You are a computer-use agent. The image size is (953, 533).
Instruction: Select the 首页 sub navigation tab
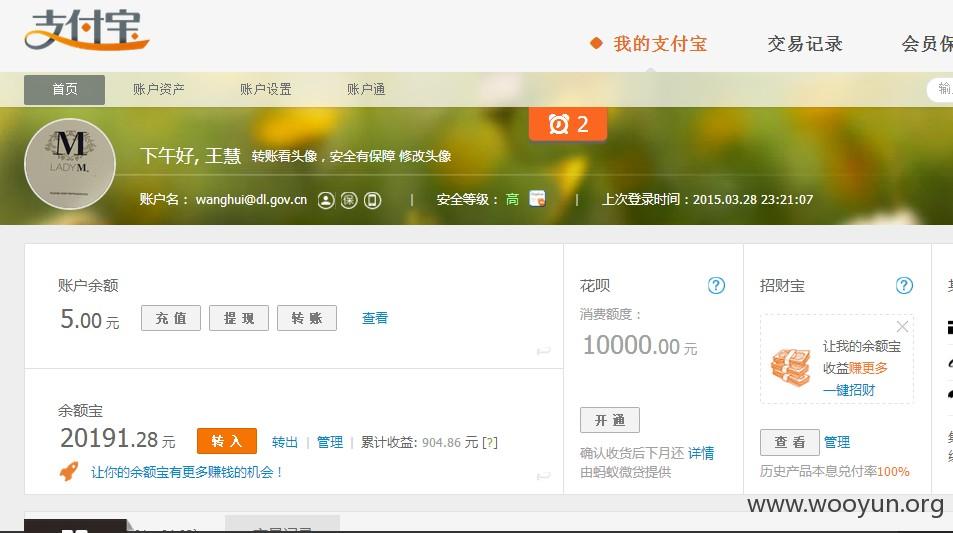(64, 89)
